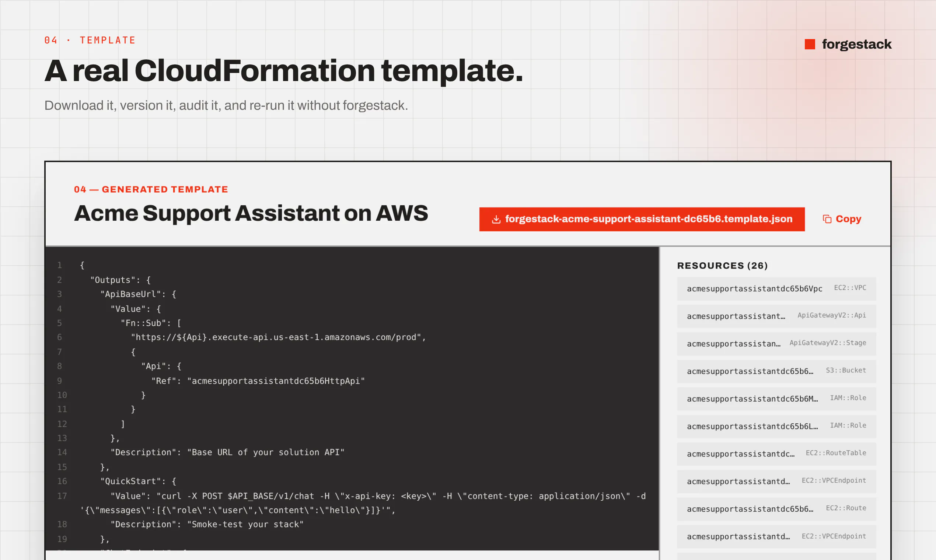
Task: Click the "Ref" line with HttpApi value
Action: [258, 381]
